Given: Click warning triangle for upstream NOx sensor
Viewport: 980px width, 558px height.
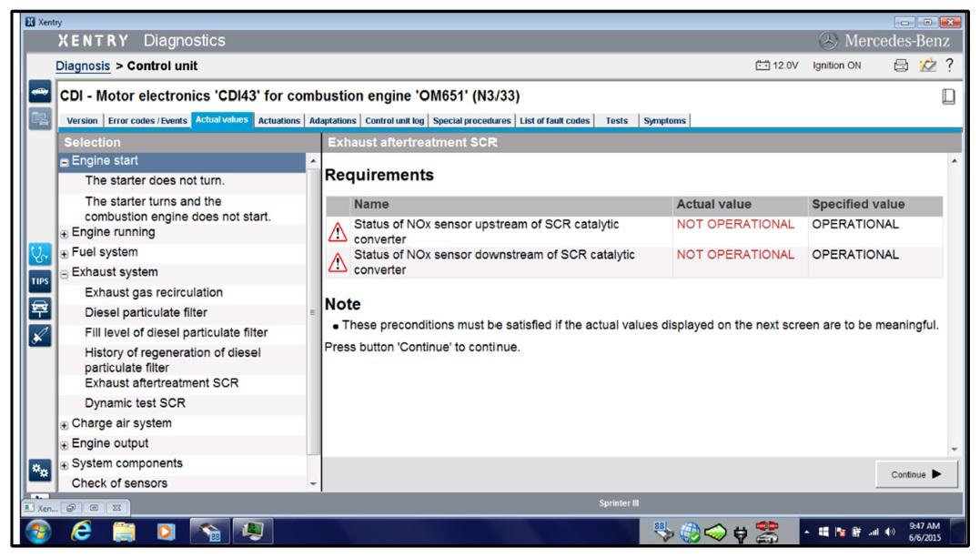Looking at the screenshot, I should [x=338, y=232].
